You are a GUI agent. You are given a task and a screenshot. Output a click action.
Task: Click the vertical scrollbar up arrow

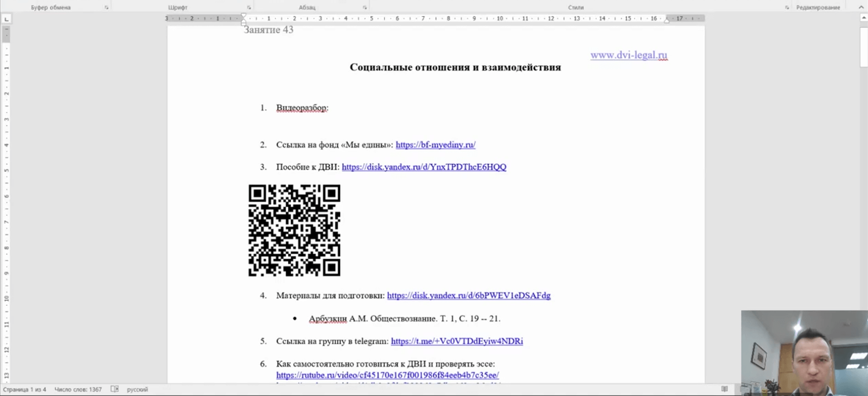tap(863, 18)
